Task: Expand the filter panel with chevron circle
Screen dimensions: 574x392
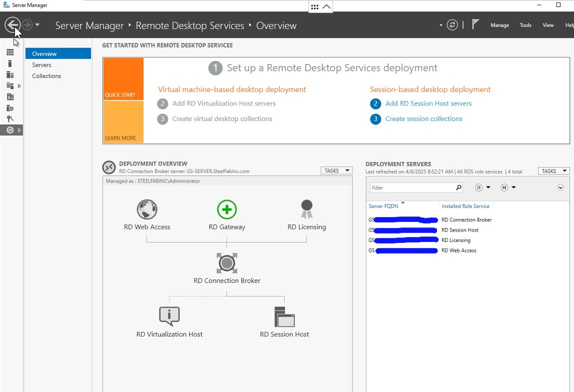Action: coord(560,187)
